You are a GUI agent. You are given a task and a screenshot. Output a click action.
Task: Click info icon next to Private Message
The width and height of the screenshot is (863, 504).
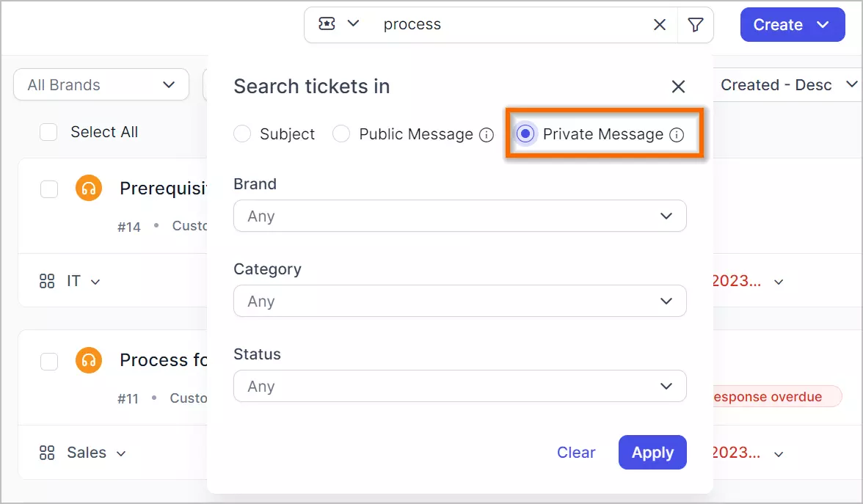(x=677, y=135)
